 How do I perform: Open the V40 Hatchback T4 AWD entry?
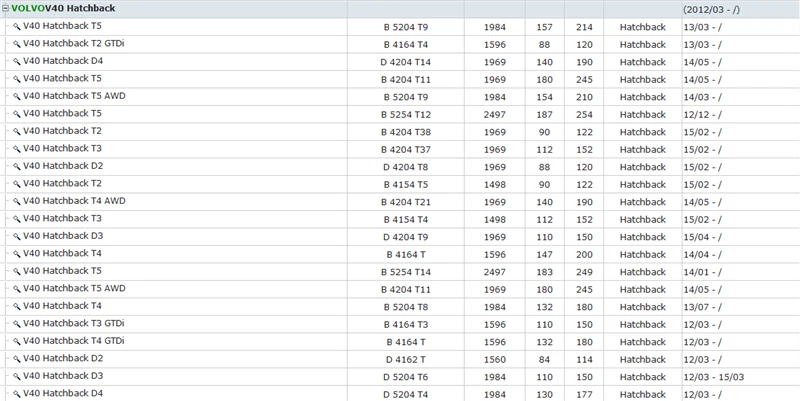[74, 201]
